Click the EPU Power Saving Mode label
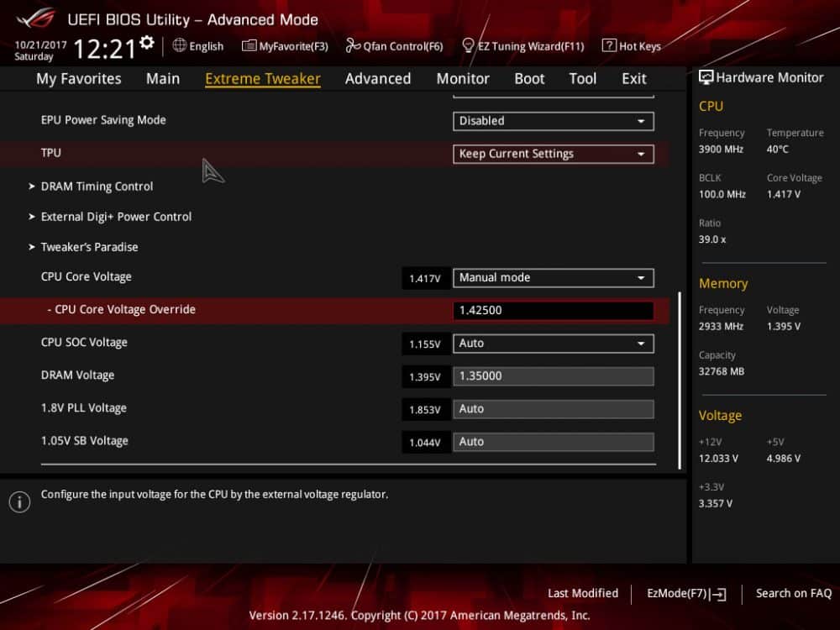 [103, 120]
